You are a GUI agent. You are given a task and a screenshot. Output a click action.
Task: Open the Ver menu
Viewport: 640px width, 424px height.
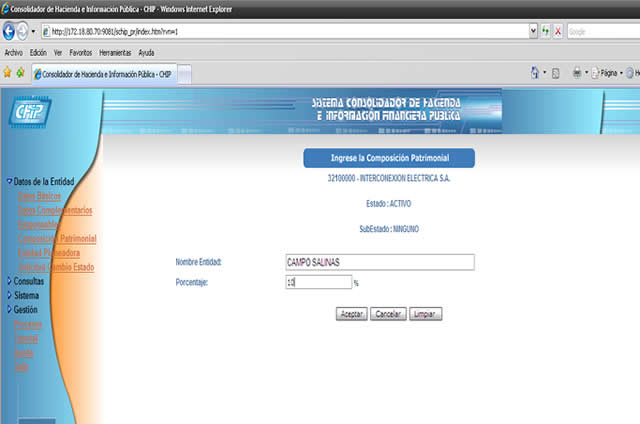pos(58,53)
